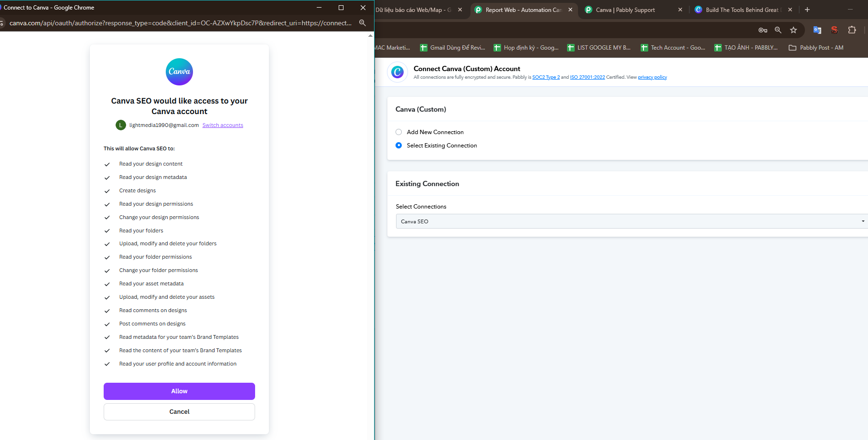Click the 'Create designs' permission text
The height and width of the screenshot is (440, 868).
click(x=138, y=190)
